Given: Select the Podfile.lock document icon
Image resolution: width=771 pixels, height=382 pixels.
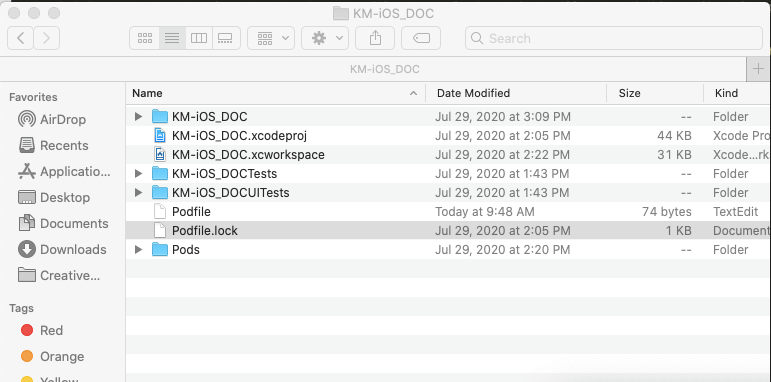Looking at the screenshot, I should 160,230.
